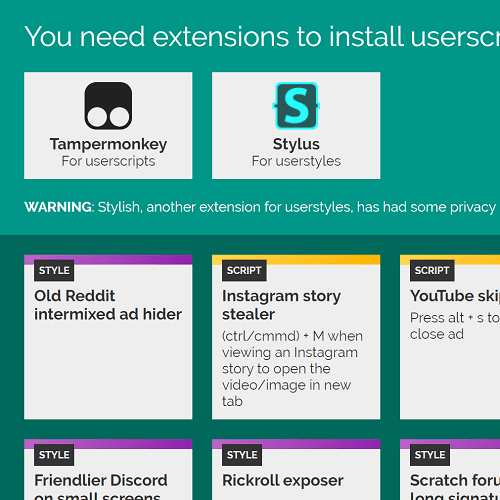Open Instagram story stealer card title
This screenshot has height=500, width=500.
281,305
